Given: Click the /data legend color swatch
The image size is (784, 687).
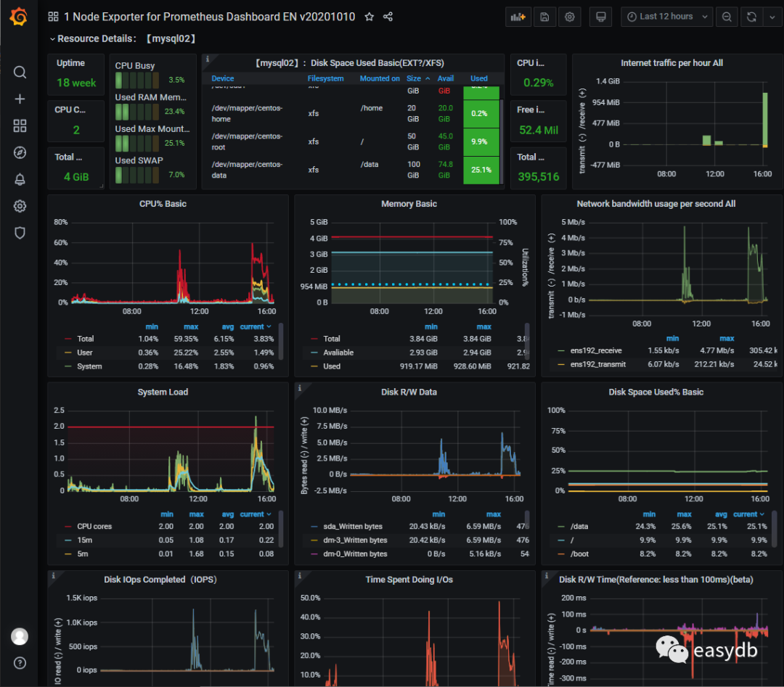Looking at the screenshot, I should (x=560, y=527).
